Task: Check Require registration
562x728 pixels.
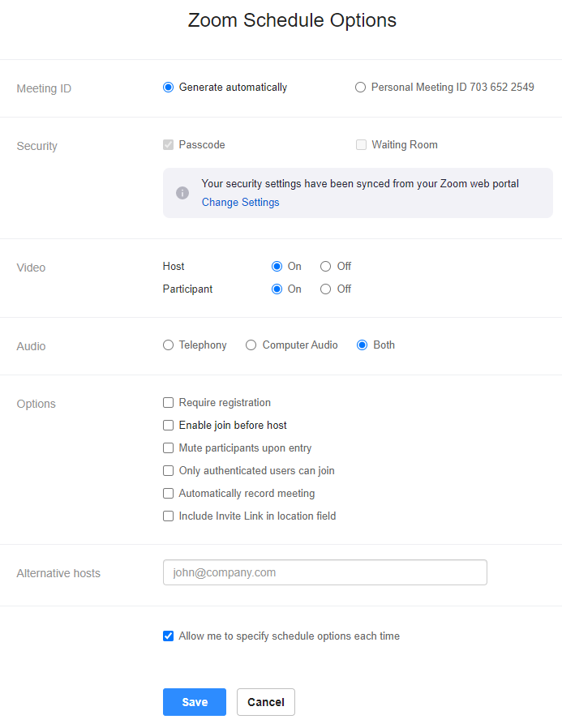Action: [168, 403]
